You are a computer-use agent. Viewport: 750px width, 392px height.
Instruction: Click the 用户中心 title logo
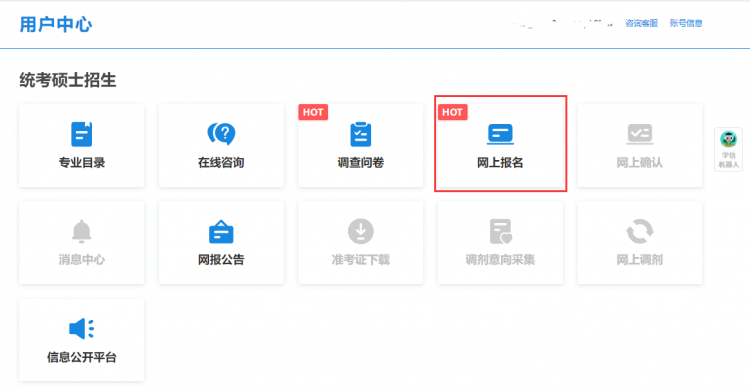[x=55, y=24]
